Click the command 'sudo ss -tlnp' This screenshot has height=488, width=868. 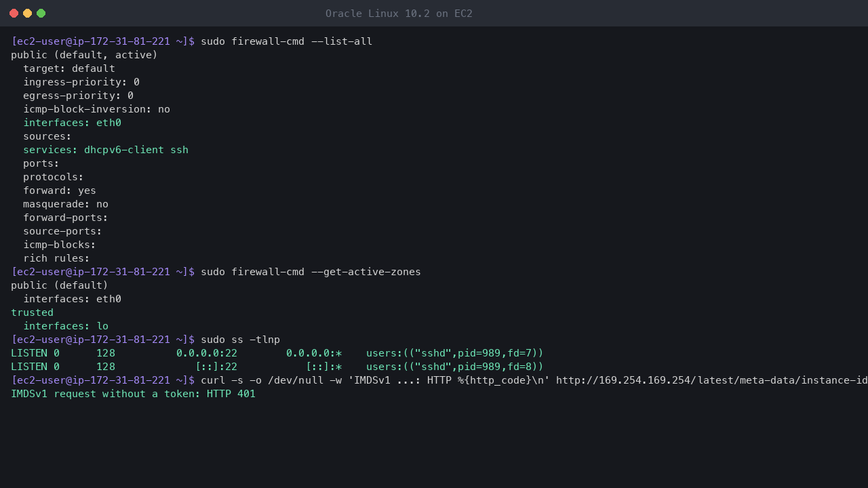(240, 340)
